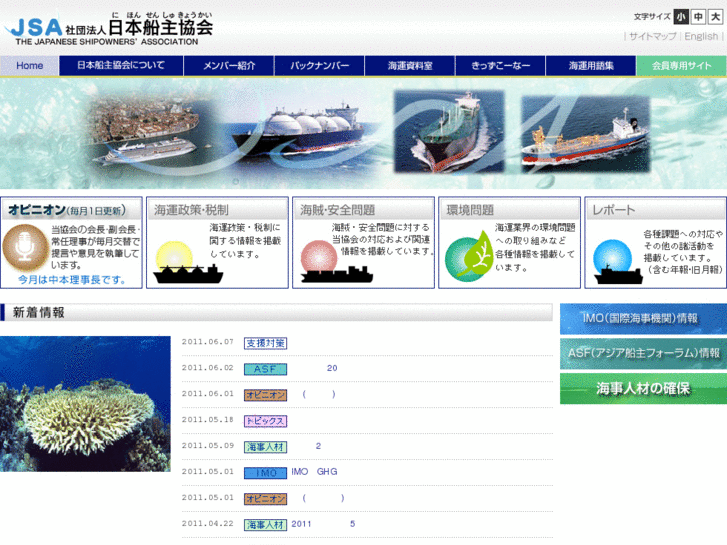Click the 海事人材 tag dated 2011.05.09
This screenshot has width=727, height=545.
coord(266,447)
